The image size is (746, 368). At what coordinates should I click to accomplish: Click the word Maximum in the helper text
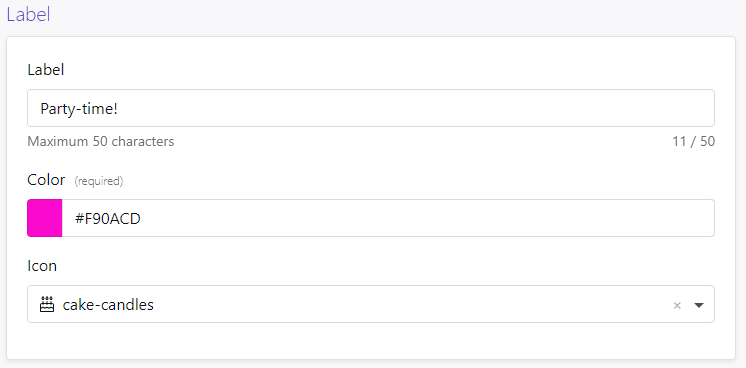58,141
